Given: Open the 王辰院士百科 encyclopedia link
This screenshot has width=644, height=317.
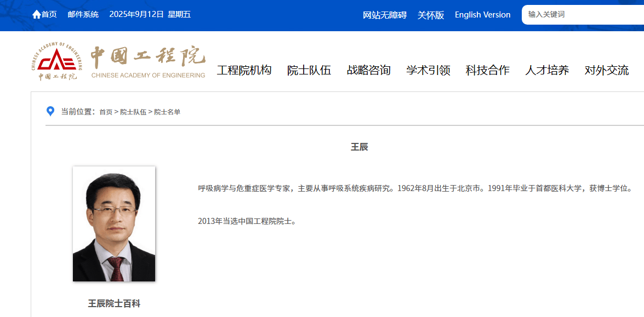Looking at the screenshot, I should (113, 303).
